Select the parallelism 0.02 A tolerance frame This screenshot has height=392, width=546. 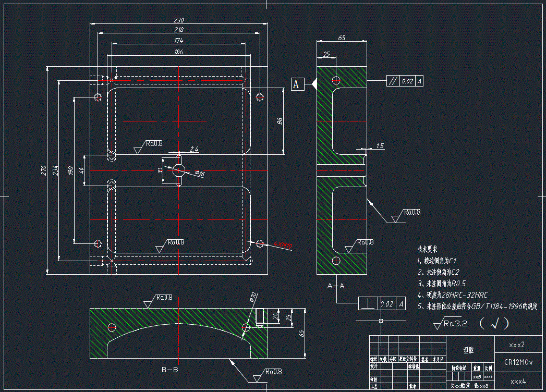(405, 81)
